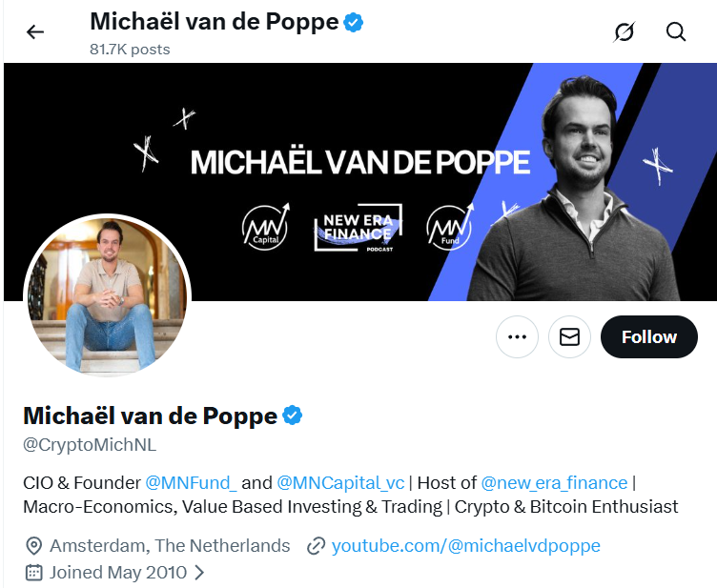Expand Joined May 2010 chevron
The image size is (717, 588).
199,573
